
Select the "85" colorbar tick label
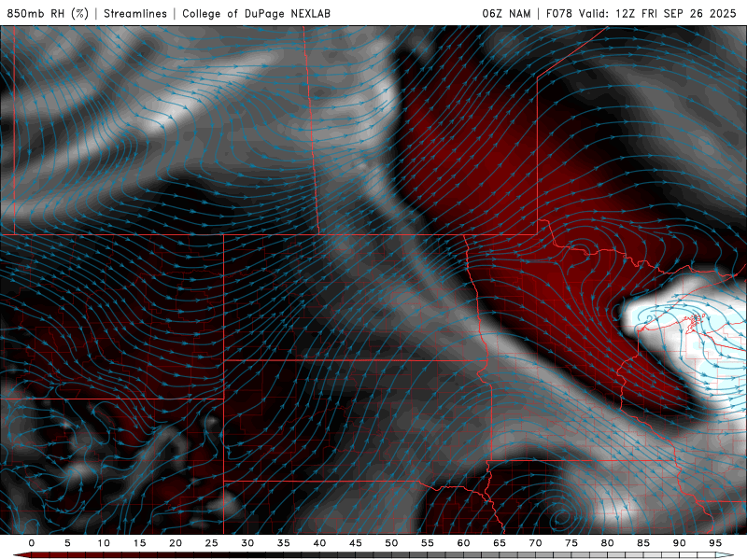tap(642, 543)
